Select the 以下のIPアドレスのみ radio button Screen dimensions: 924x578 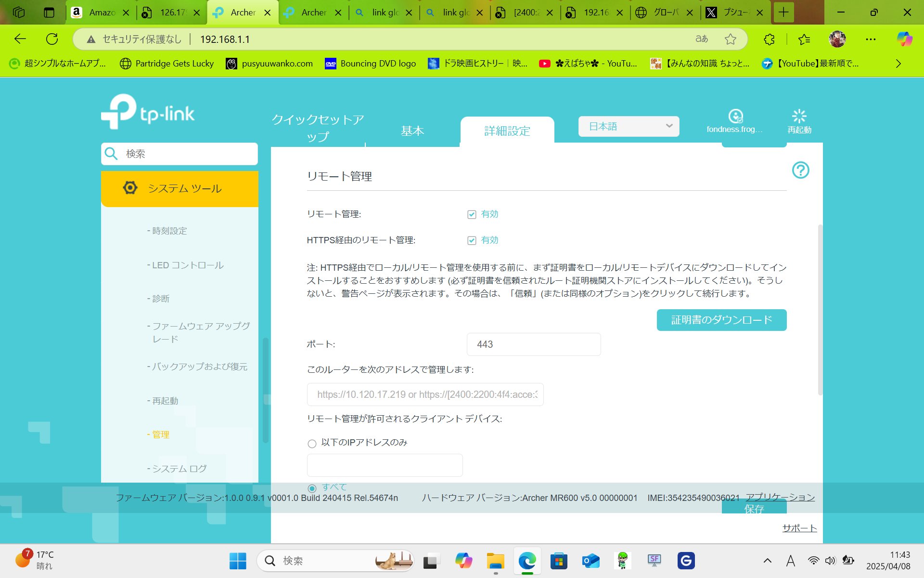pos(312,443)
